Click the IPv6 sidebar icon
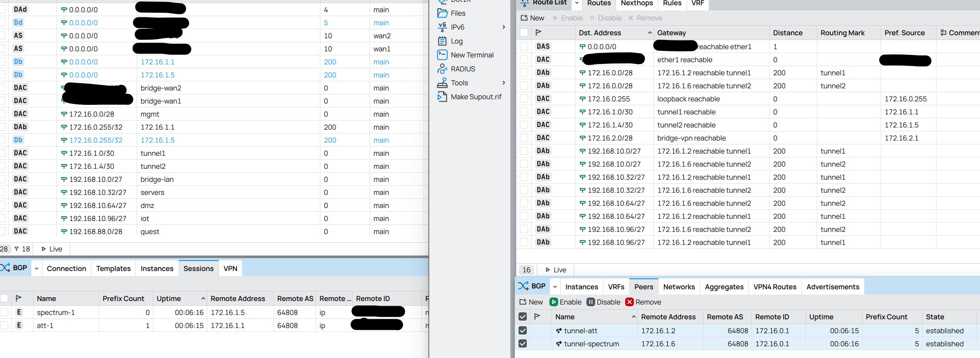 click(442, 27)
